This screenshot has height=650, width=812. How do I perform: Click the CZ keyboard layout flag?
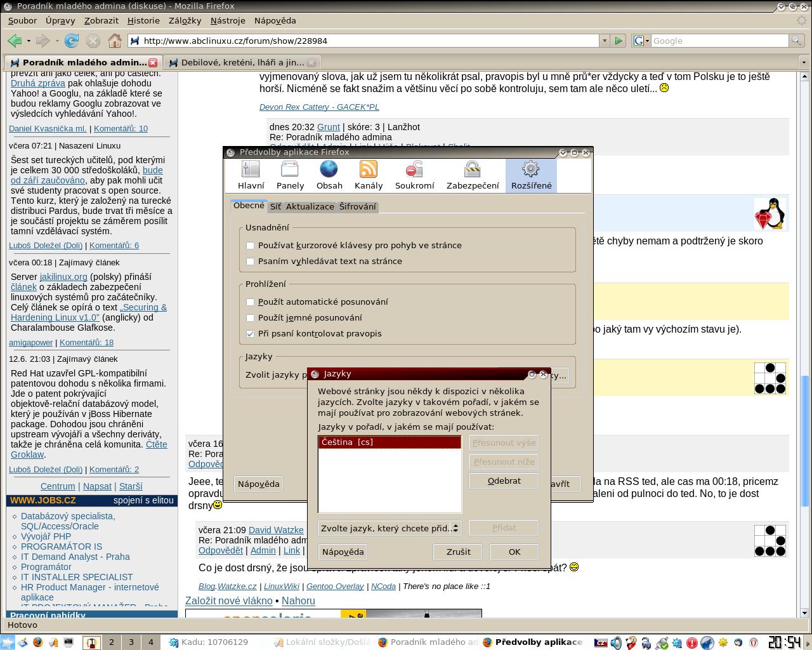pos(600,642)
